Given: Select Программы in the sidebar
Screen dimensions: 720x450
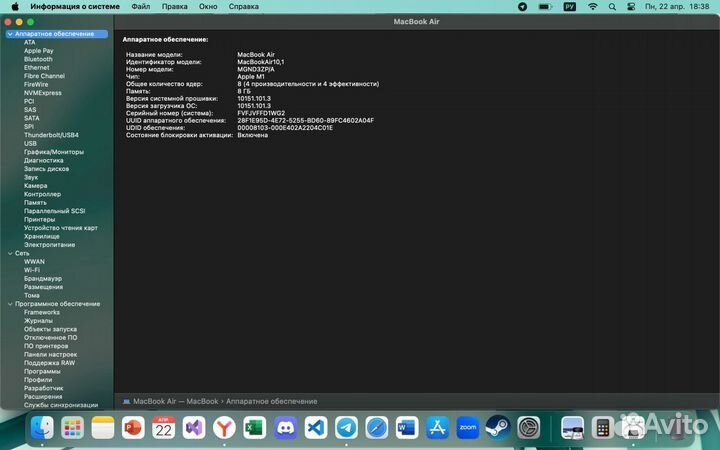Looking at the screenshot, I should [42, 371].
